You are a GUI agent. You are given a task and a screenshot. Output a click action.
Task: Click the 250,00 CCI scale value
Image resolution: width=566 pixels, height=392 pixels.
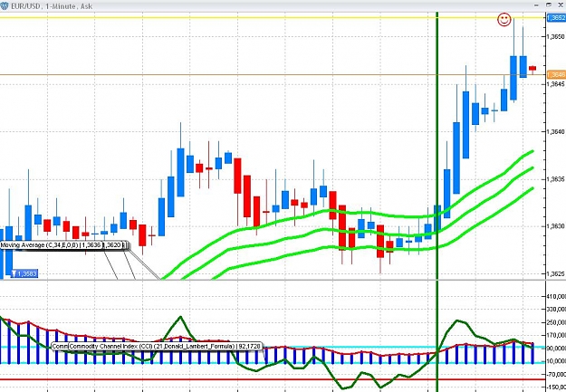coord(556,322)
